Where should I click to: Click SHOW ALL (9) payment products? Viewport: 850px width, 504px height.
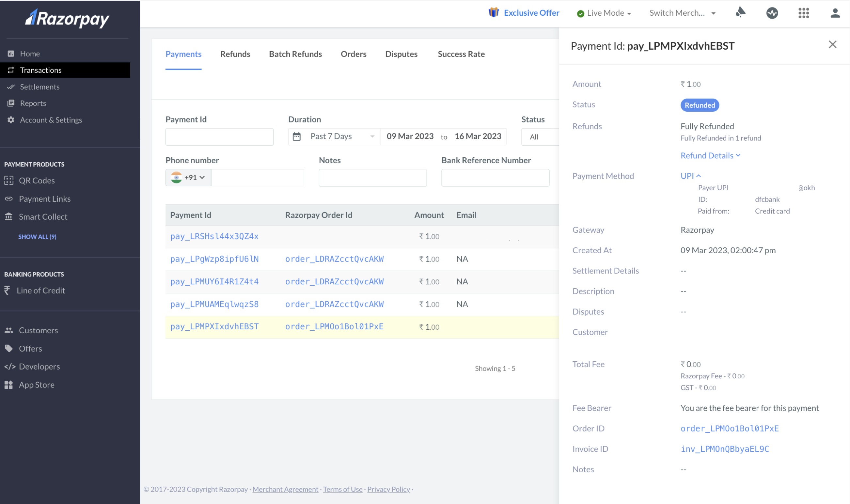(37, 237)
